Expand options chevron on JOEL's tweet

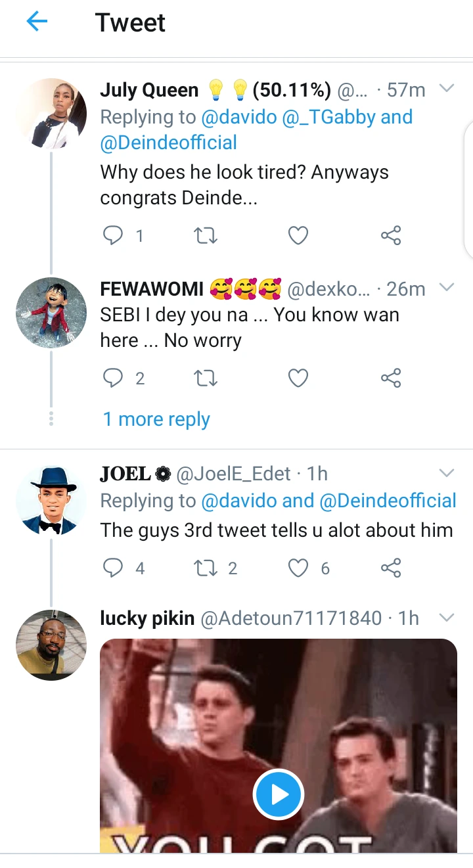pyautogui.click(x=447, y=473)
